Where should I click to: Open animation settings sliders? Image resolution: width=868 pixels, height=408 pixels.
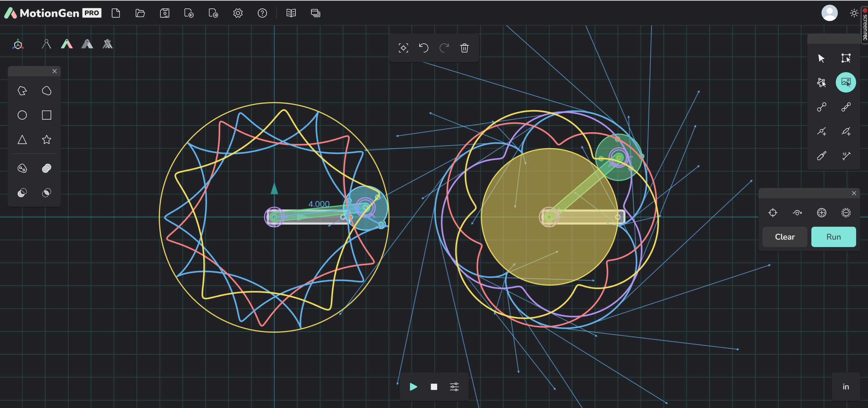pyautogui.click(x=454, y=387)
